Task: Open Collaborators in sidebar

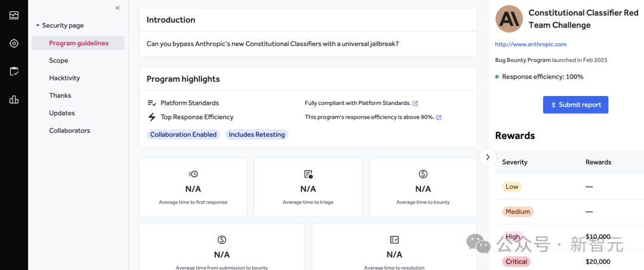Action: [70, 131]
